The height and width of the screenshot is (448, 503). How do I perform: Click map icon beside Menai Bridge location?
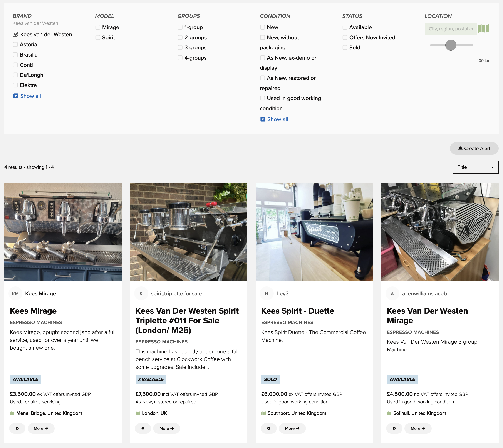(12, 413)
